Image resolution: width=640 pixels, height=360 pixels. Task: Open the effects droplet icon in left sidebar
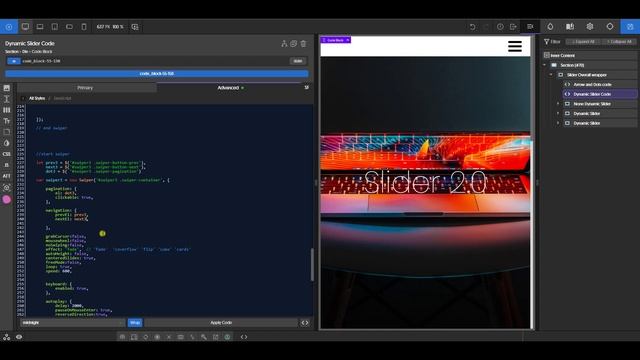(7, 143)
